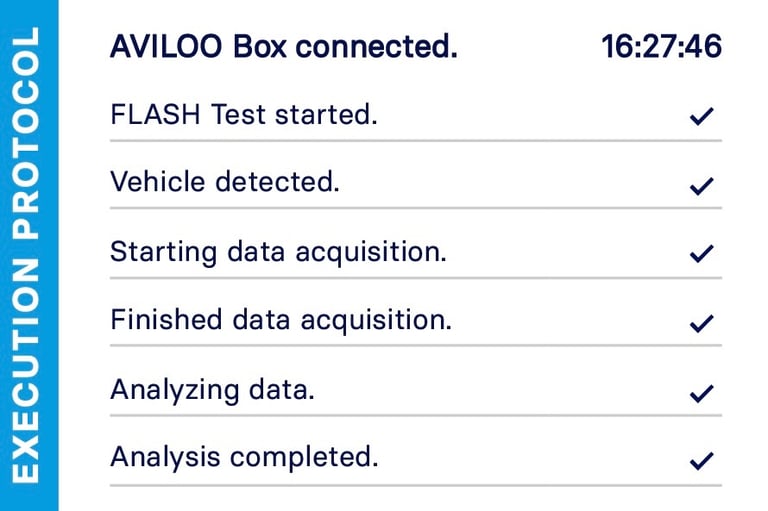Click the divider line under Analysis completed
768x511 pixels.
coord(416,486)
